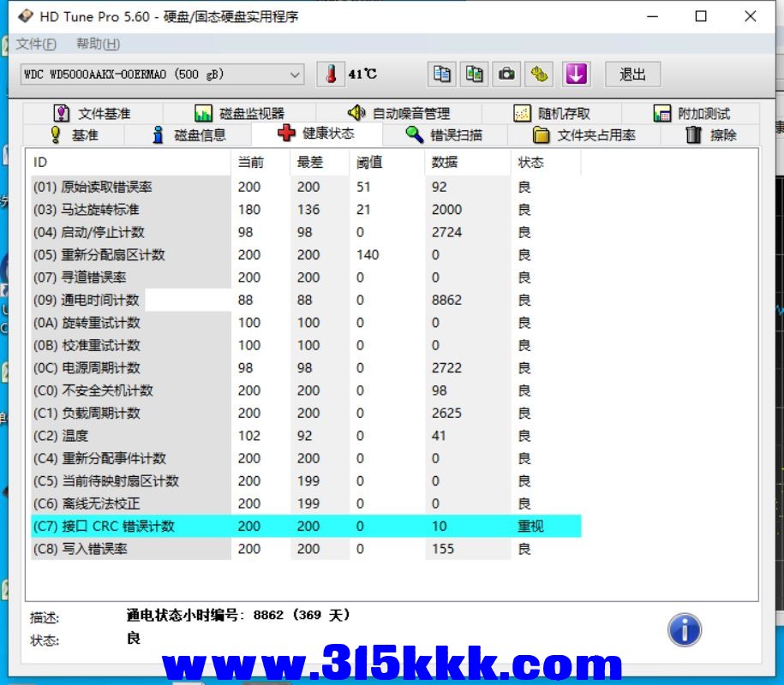Click the blue info icon at bottom right
This screenshot has width=784, height=685.
click(685, 629)
